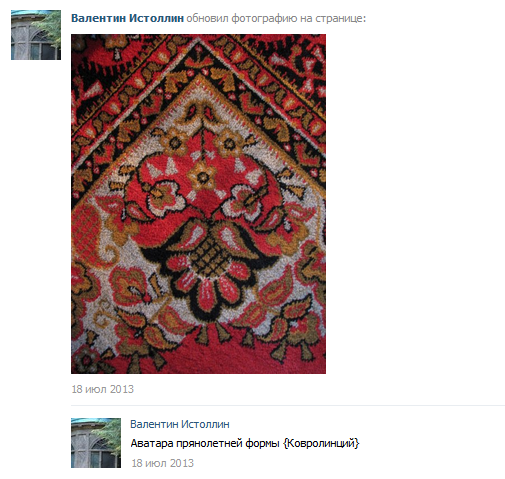Open the red carpet photo
Screen dimensions: 505x479
(198, 204)
